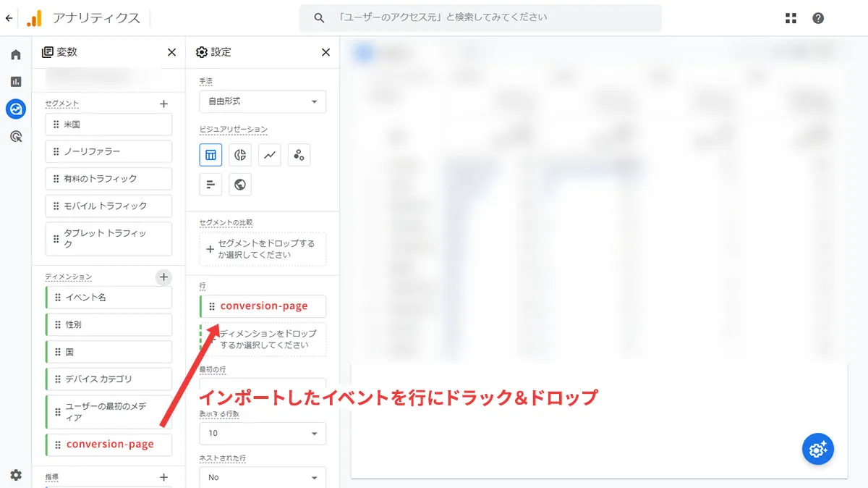Open the Google apps launcher grid

pos(791,17)
